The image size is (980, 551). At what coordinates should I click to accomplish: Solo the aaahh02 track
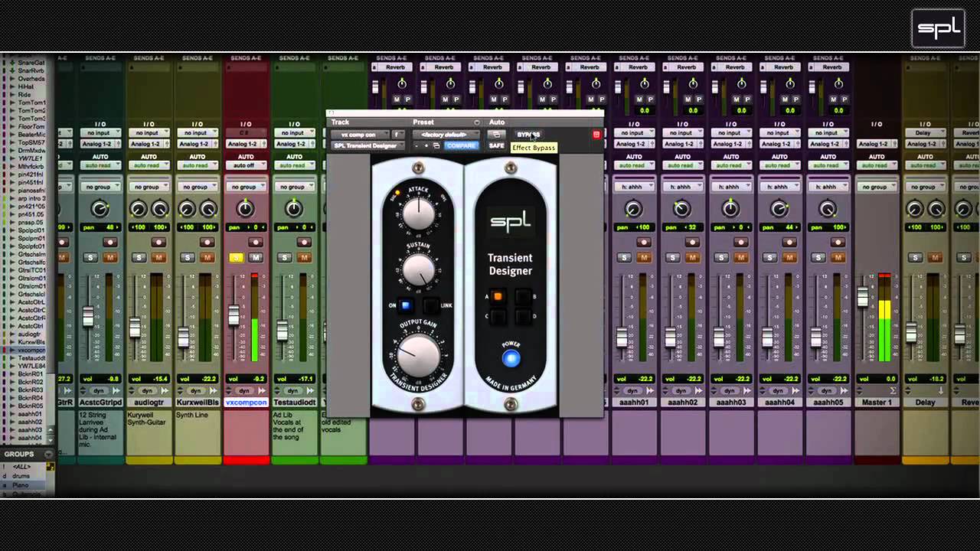pyautogui.click(x=674, y=257)
